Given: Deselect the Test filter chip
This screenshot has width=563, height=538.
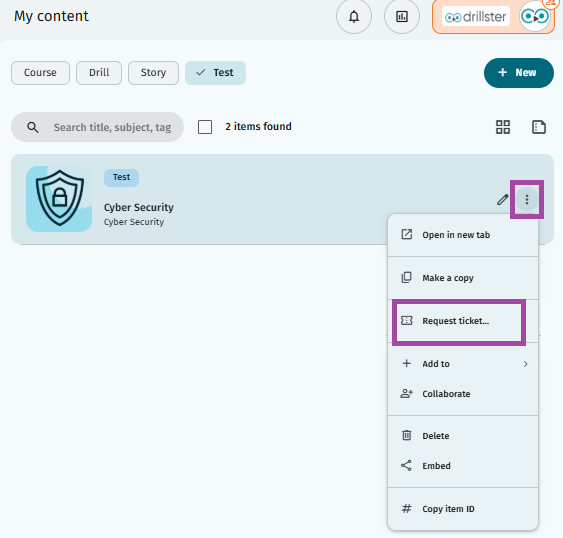Looking at the screenshot, I should pyautogui.click(x=215, y=73).
